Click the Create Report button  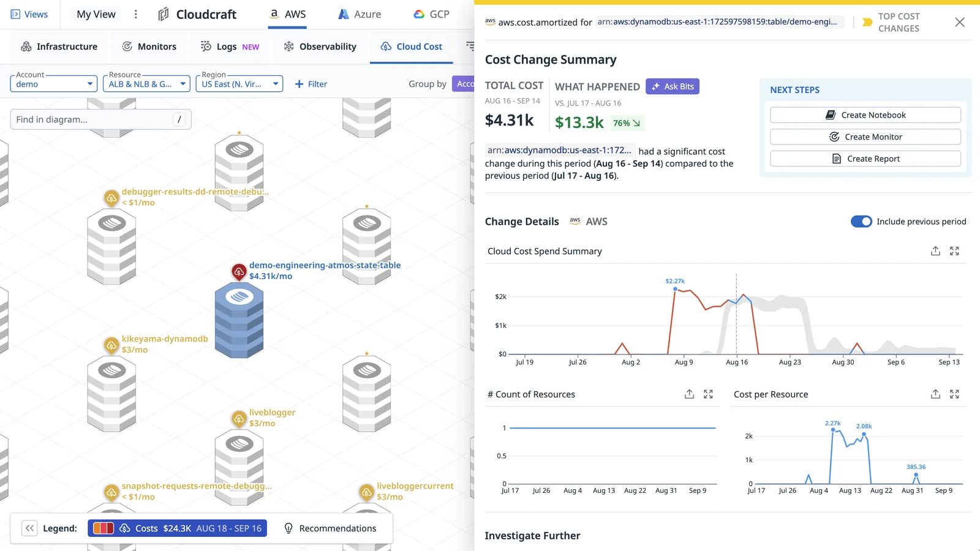[x=865, y=159]
